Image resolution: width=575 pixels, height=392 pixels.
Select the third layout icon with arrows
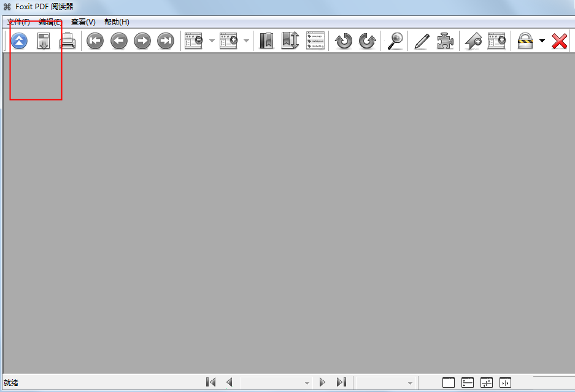487,382
